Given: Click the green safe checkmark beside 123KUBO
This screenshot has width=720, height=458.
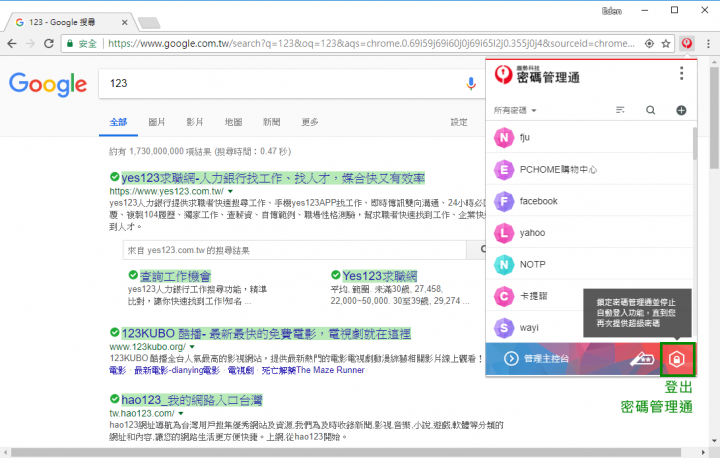Looking at the screenshot, I should [114, 332].
